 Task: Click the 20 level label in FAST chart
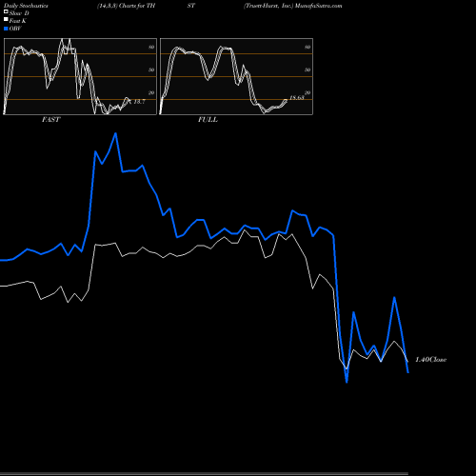coord(151,92)
